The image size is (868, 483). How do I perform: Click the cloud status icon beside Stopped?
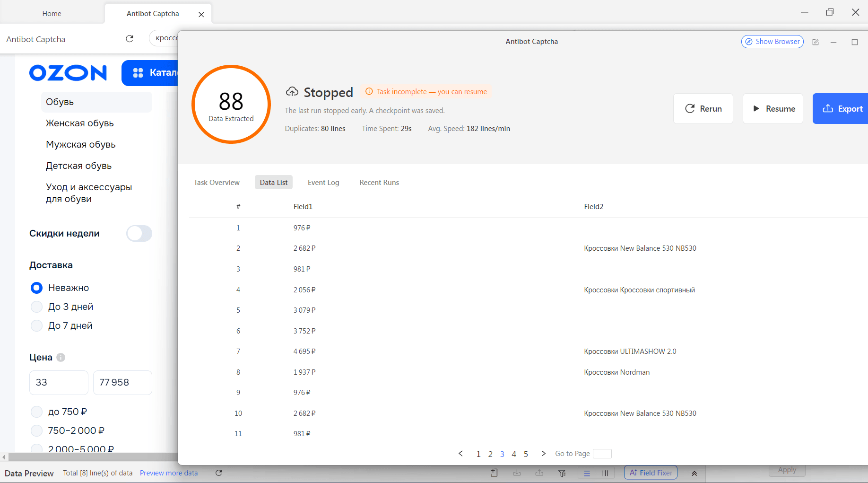click(x=292, y=92)
